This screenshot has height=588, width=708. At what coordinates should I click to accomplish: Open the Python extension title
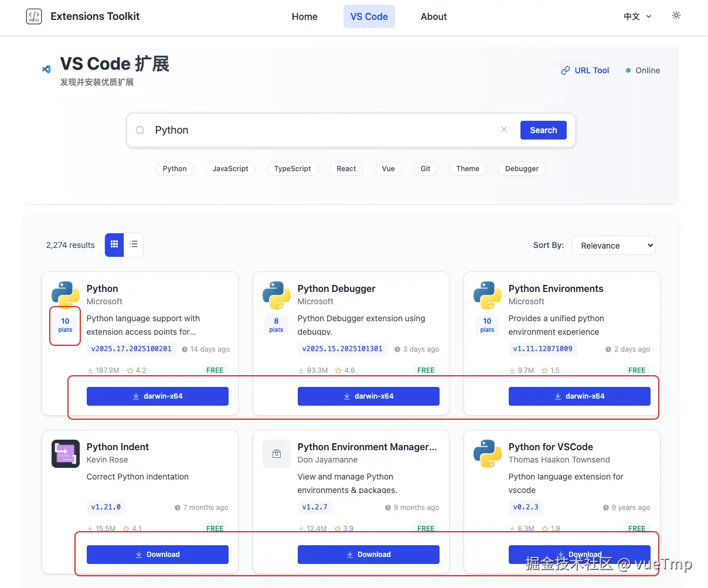pyautogui.click(x=103, y=288)
